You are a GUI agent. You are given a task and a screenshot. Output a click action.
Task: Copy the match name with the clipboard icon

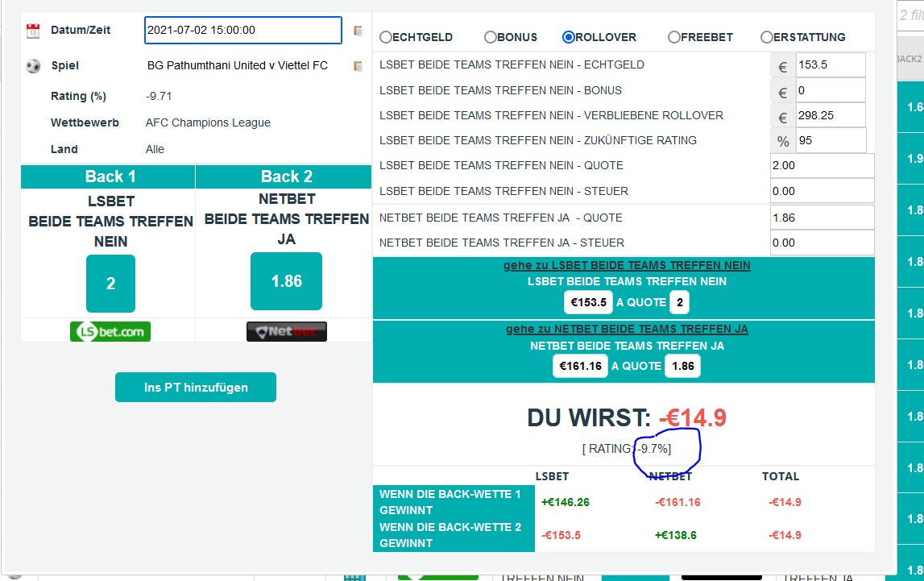[358, 66]
